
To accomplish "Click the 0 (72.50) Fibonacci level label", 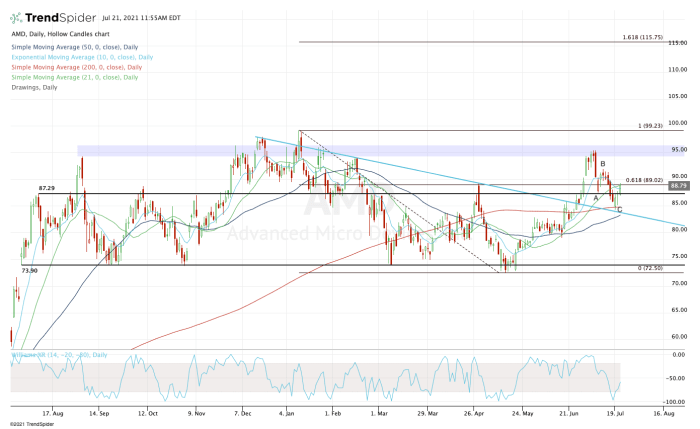I will (650, 268).
